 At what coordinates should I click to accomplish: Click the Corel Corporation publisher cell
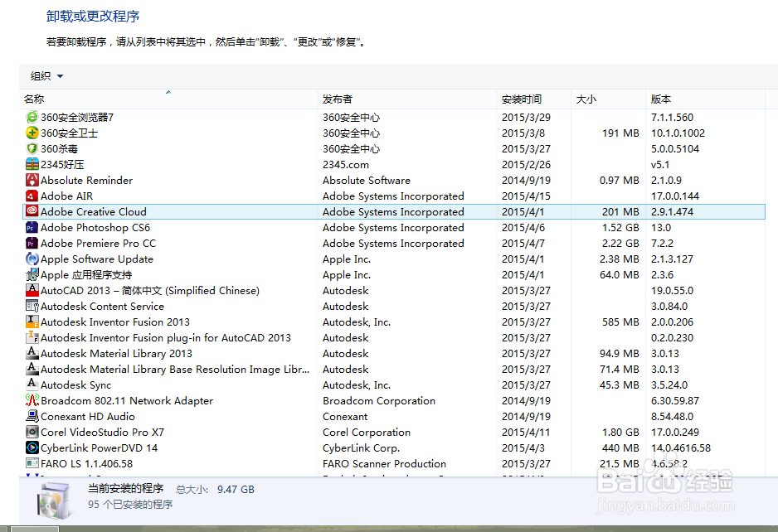pos(366,433)
